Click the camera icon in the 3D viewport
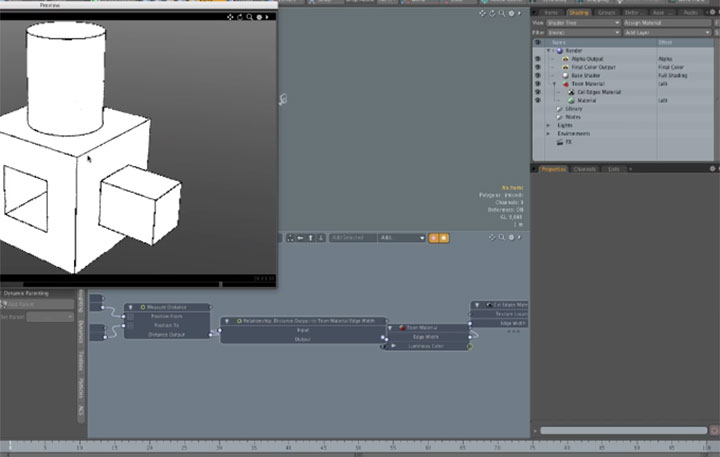The image size is (720, 457). click(x=283, y=99)
